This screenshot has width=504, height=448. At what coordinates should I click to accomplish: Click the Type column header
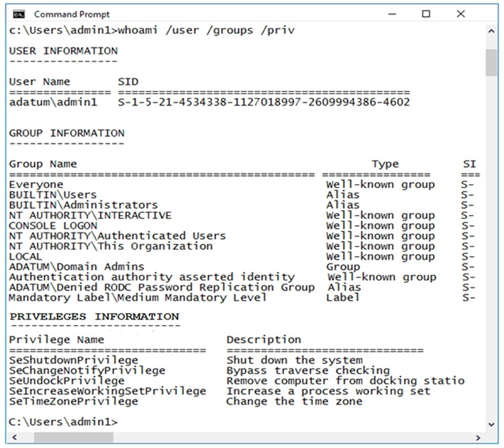[385, 164]
